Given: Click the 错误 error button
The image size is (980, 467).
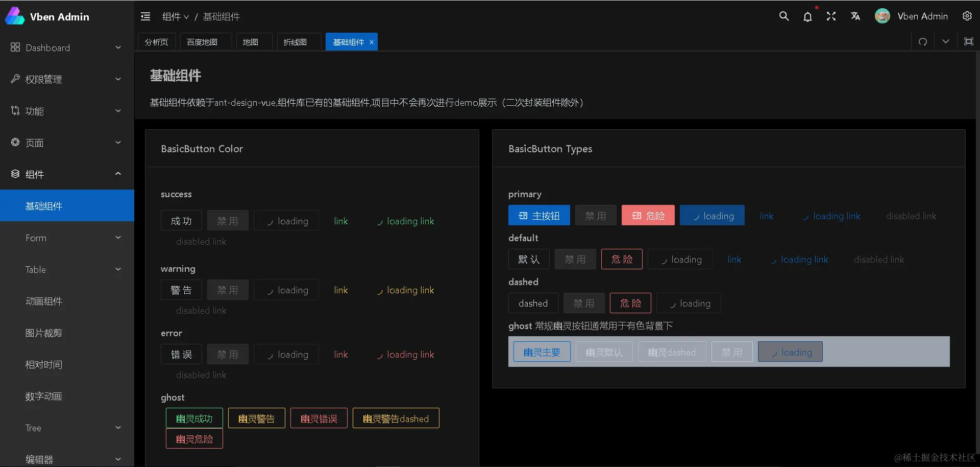Looking at the screenshot, I should pyautogui.click(x=181, y=354).
